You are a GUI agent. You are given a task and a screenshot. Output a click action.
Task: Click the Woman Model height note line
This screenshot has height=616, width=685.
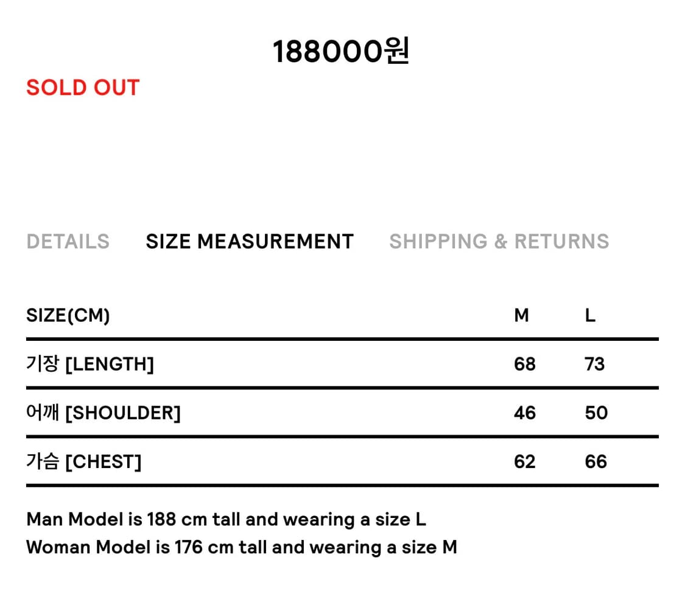point(242,547)
